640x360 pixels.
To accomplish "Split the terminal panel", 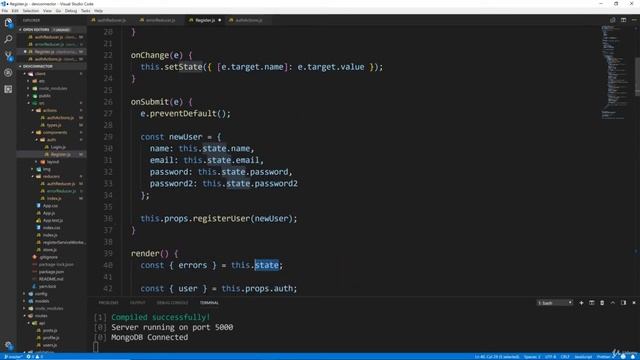I will tap(591, 303).
